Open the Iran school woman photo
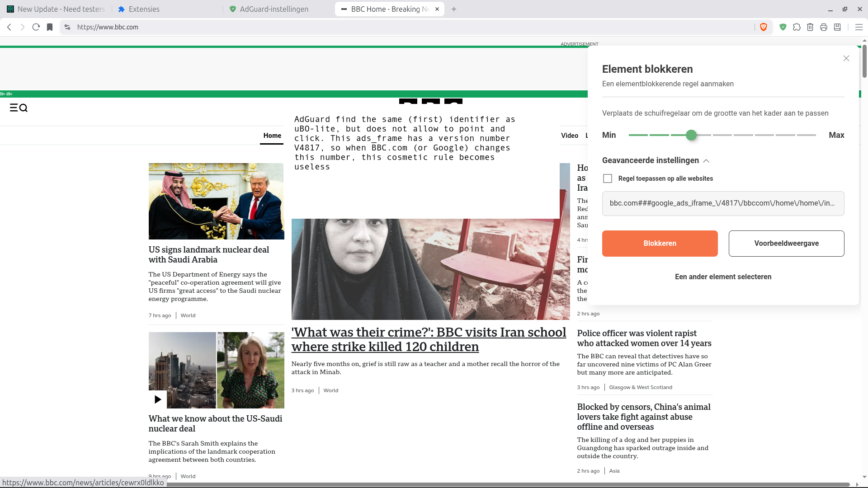The image size is (868, 488). pyautogui.click(x=430, y=269)
